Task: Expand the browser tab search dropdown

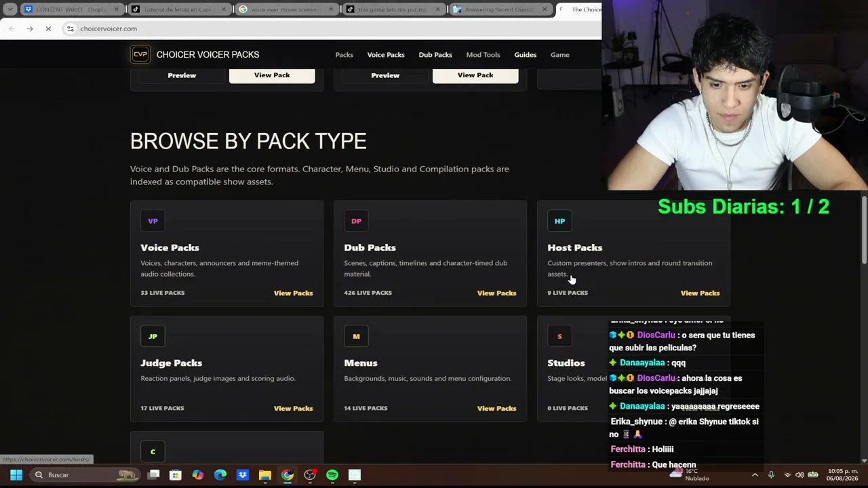Action: [x=10, y=9]
